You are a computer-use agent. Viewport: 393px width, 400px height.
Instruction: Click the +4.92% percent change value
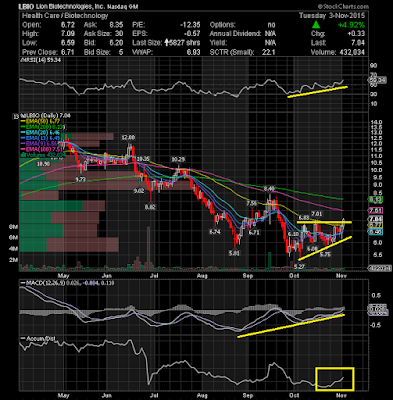click(x=351, y=25)
